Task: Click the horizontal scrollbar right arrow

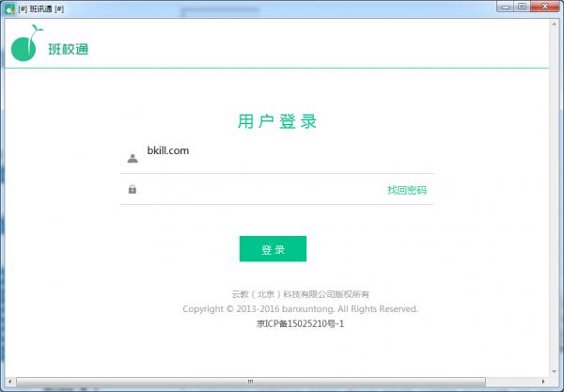Action: pos(542,382)
